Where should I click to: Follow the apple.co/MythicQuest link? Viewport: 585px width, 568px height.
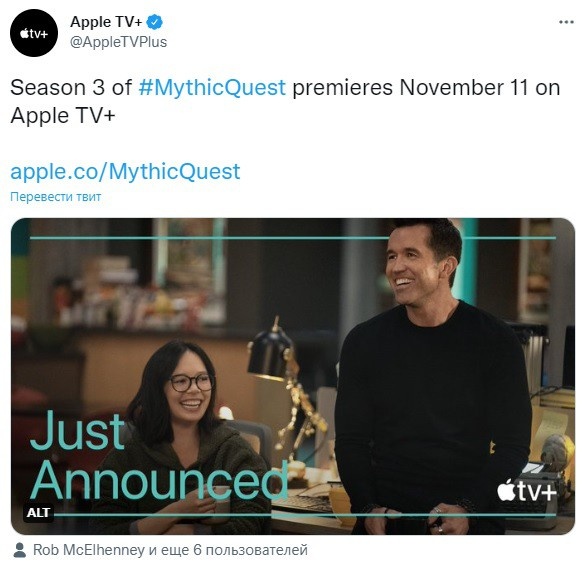pyautogui.click(x=125, y=172)
